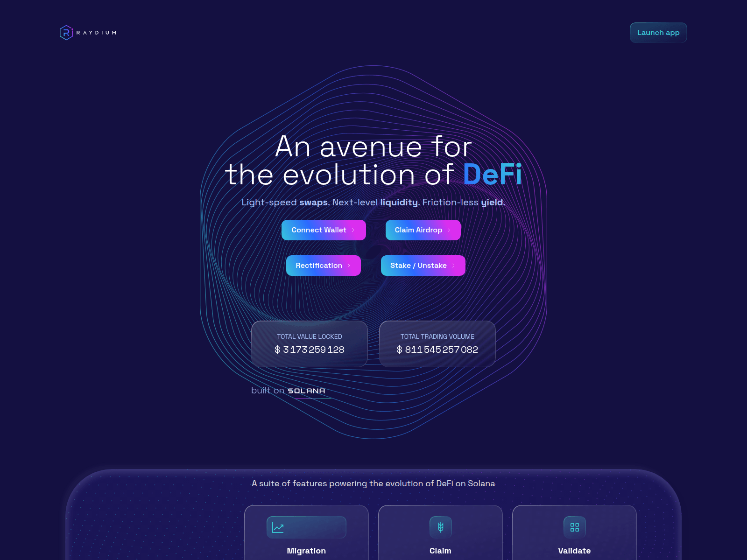Follow the Solana logo link
The height and width of the screenshot is (560, 747).
[306, 391]
